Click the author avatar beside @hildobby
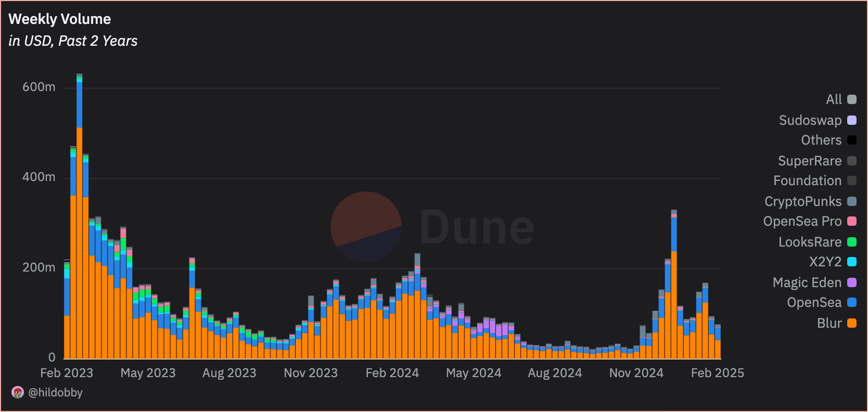This screenshot has height=412, width=868. (18, 392)
